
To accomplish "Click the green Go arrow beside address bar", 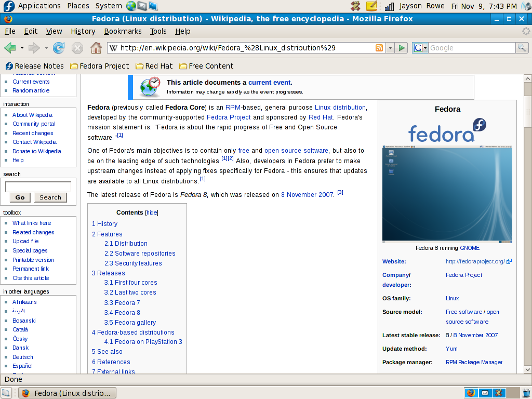I will 402,48.
